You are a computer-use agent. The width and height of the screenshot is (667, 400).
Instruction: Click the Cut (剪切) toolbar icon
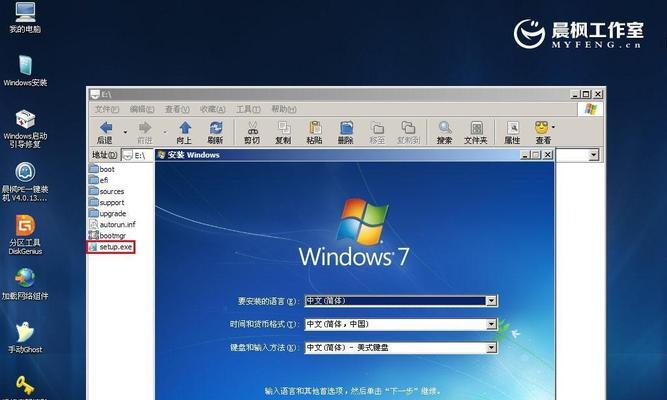pos(252,132)
